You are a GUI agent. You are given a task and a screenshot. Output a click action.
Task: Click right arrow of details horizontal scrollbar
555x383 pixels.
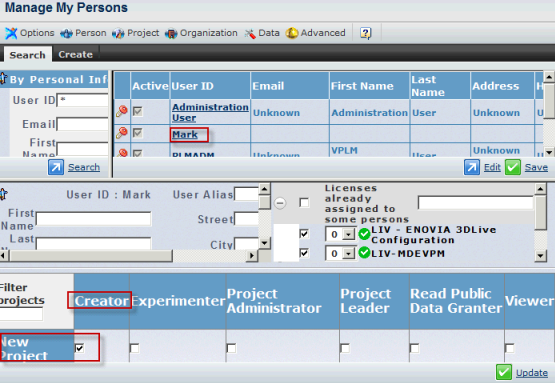point(252,256)
